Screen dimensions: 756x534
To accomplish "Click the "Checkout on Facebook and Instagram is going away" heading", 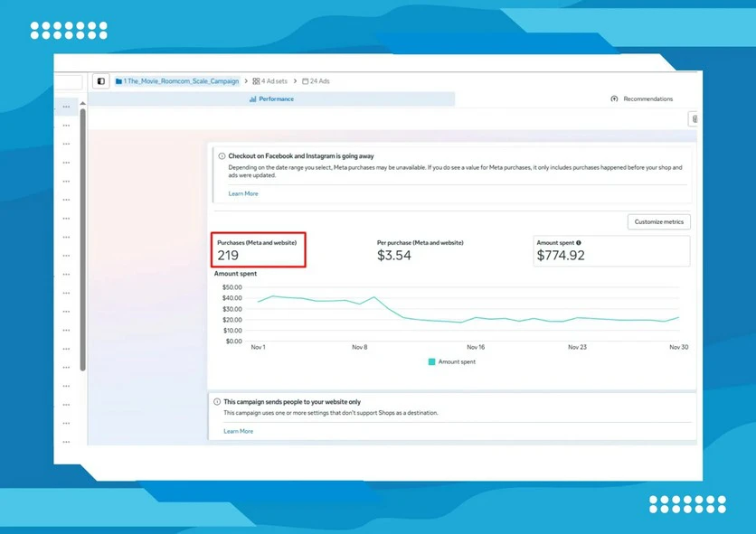I will tap(301, 156).
